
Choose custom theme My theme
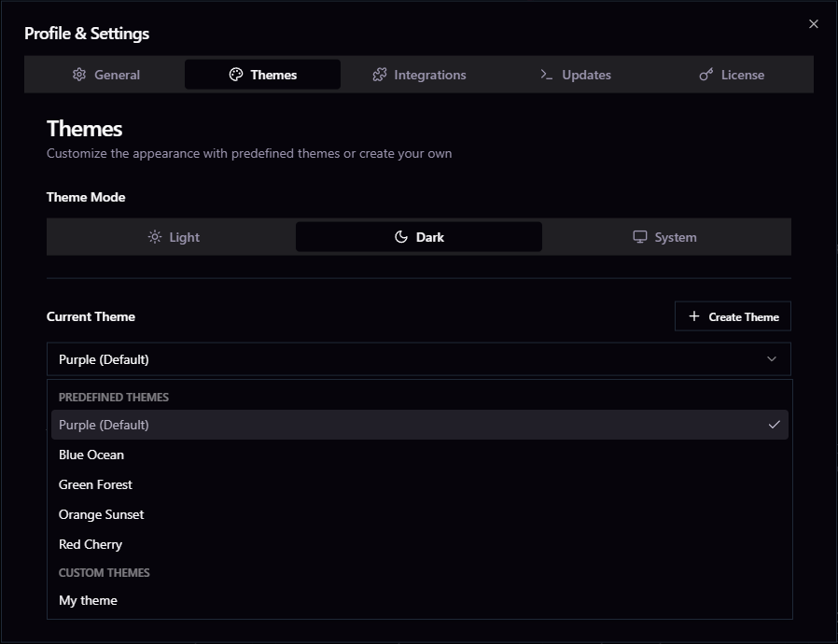88,600
